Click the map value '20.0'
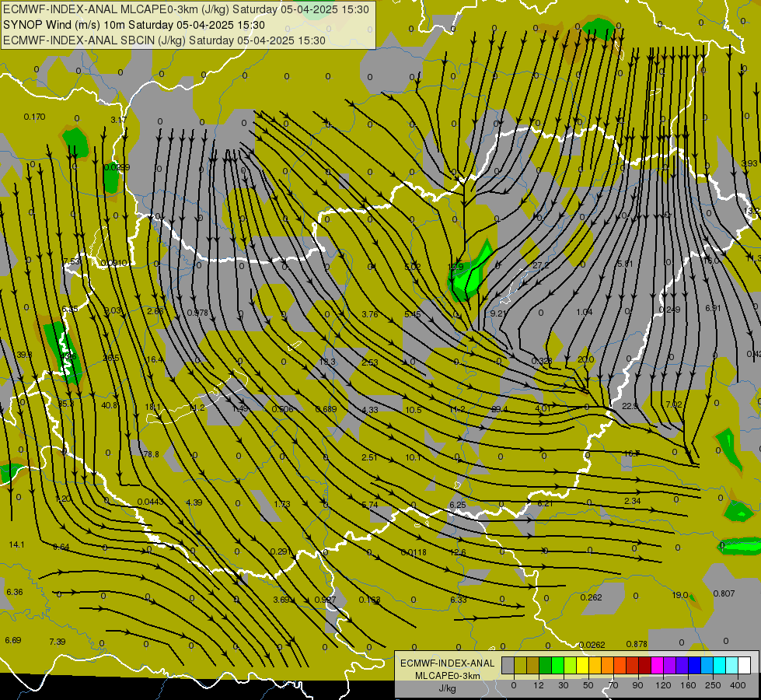Image resolution: width=761 pixels, height=700 pixels. [x=586, y=359]
